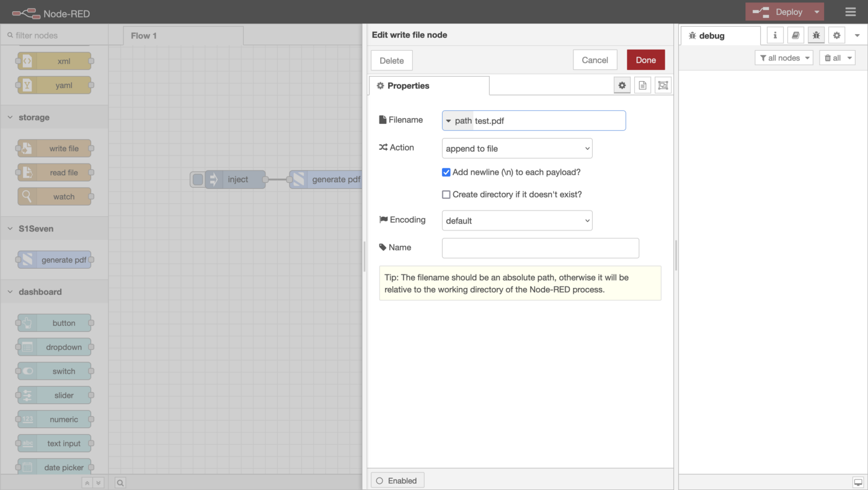Enable Create directory if it doesn't exist
This screenshot has height=490, width=868.
point(446,195)
